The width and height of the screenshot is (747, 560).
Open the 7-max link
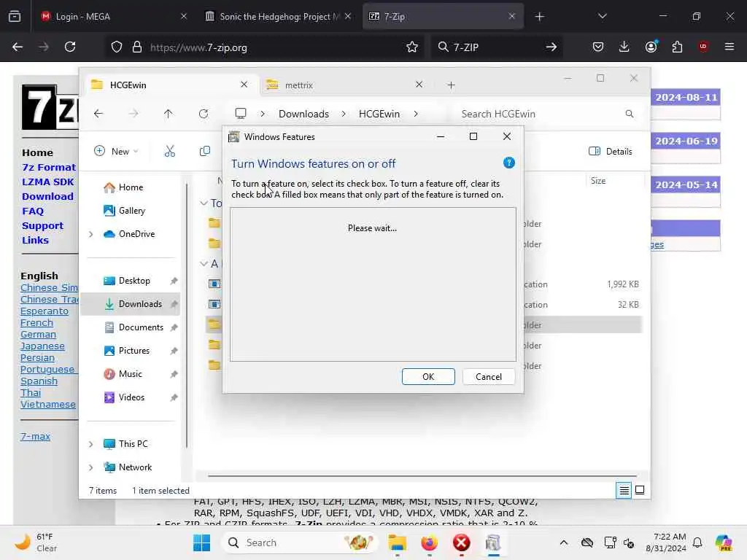coord(35,436)
